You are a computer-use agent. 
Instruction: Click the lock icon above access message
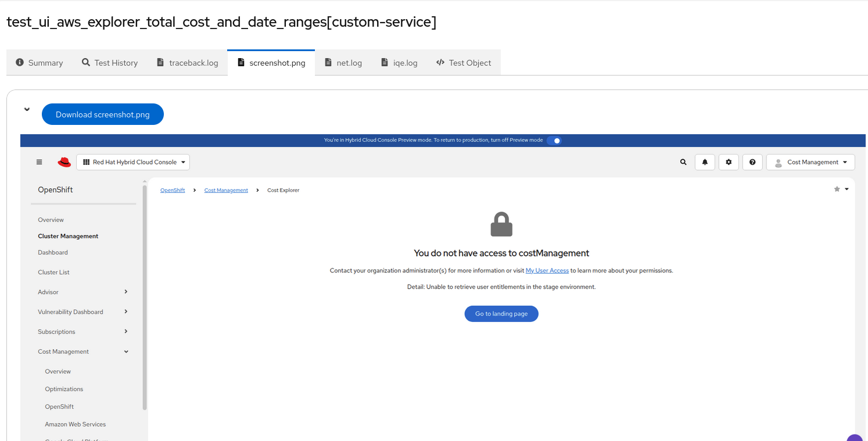(x=501, y=224)
